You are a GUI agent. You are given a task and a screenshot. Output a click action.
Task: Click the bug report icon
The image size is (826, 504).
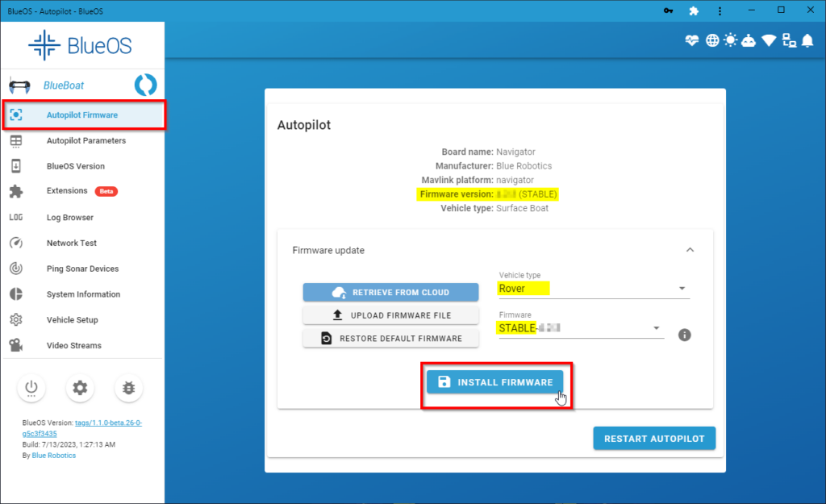click(x=128, y=388)
